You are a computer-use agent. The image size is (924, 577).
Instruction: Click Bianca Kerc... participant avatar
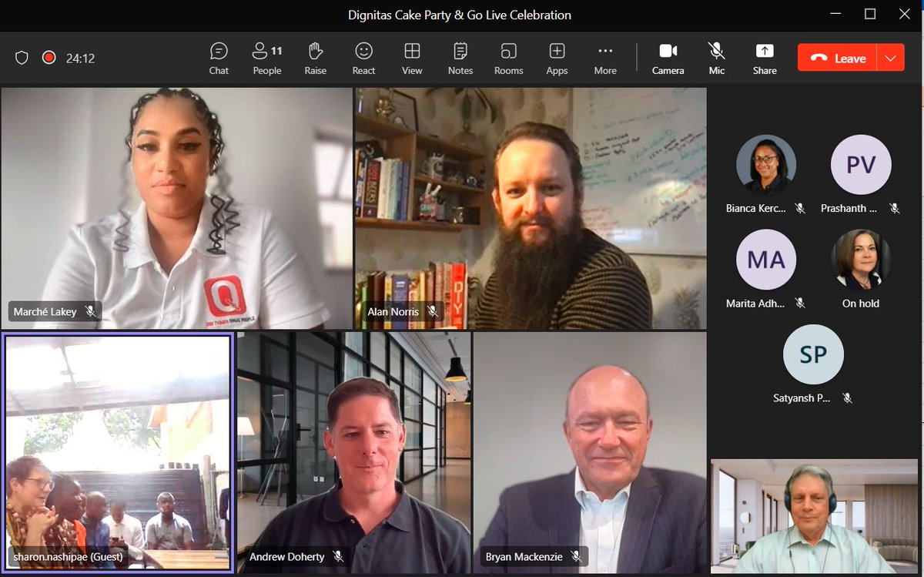(766, 165)
